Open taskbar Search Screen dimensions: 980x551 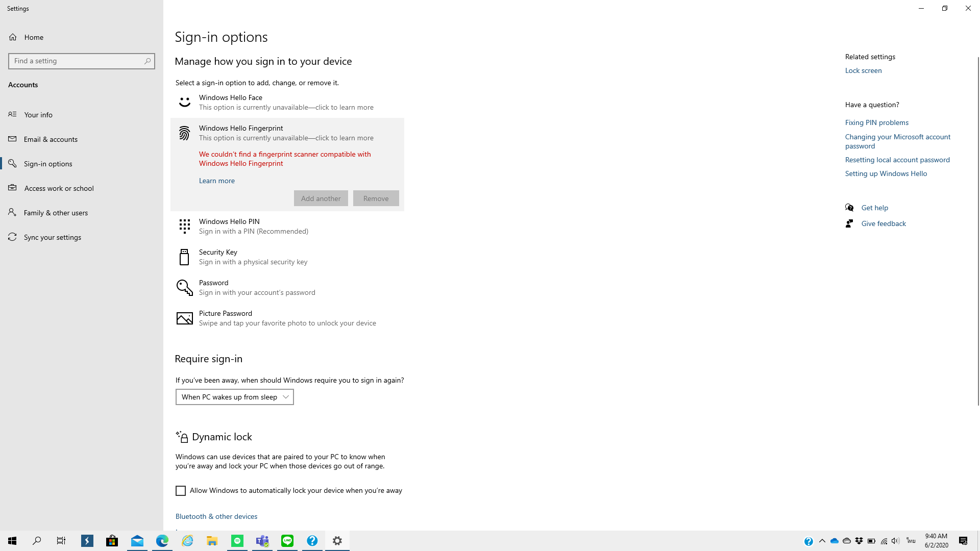pyautogui.click(x=37, y=541)
